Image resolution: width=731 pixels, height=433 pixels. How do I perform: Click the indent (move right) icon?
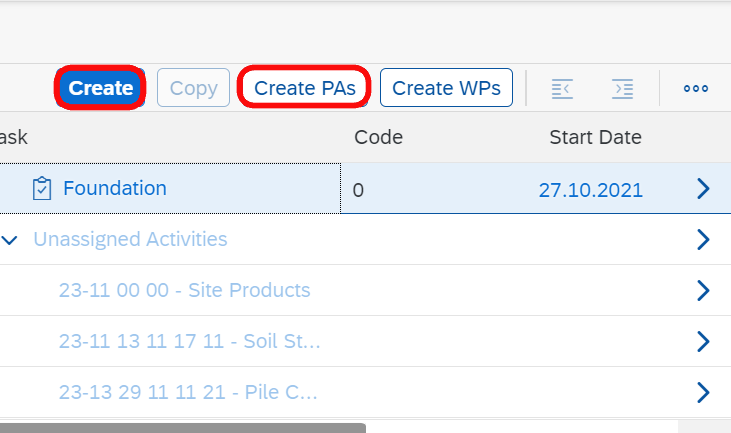(x=622, y=89)
